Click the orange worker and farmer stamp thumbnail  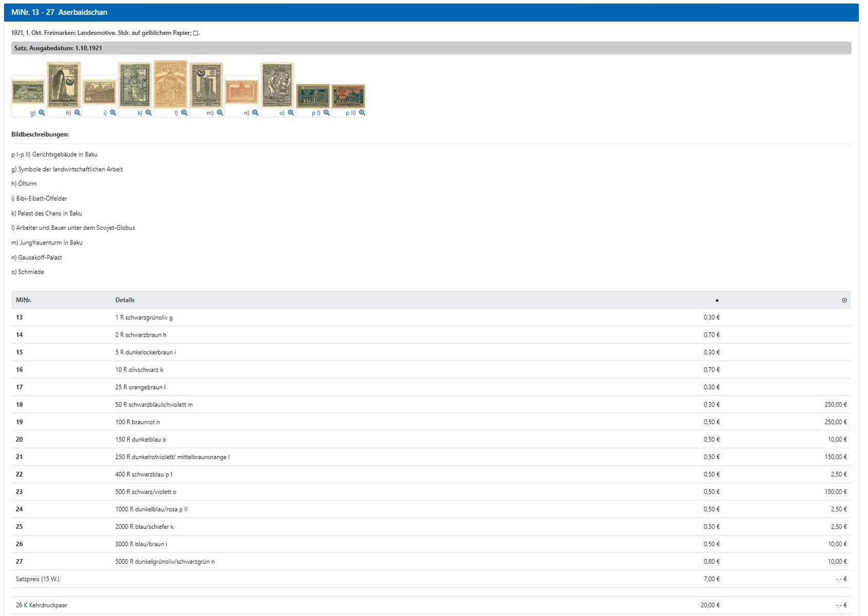[170, 84]
